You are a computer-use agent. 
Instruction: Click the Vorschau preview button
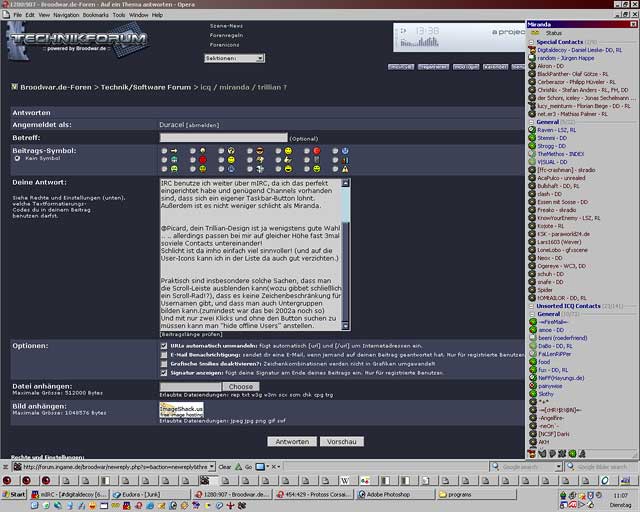(x=342, y=442)
